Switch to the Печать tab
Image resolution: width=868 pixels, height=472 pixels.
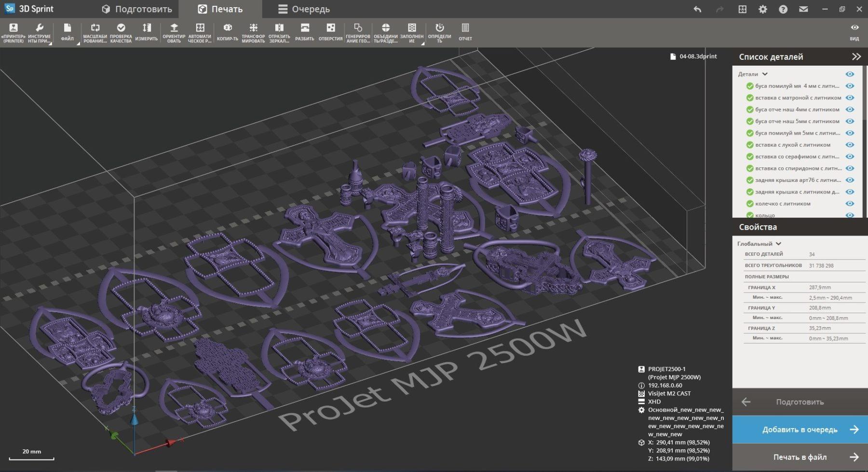220,9
